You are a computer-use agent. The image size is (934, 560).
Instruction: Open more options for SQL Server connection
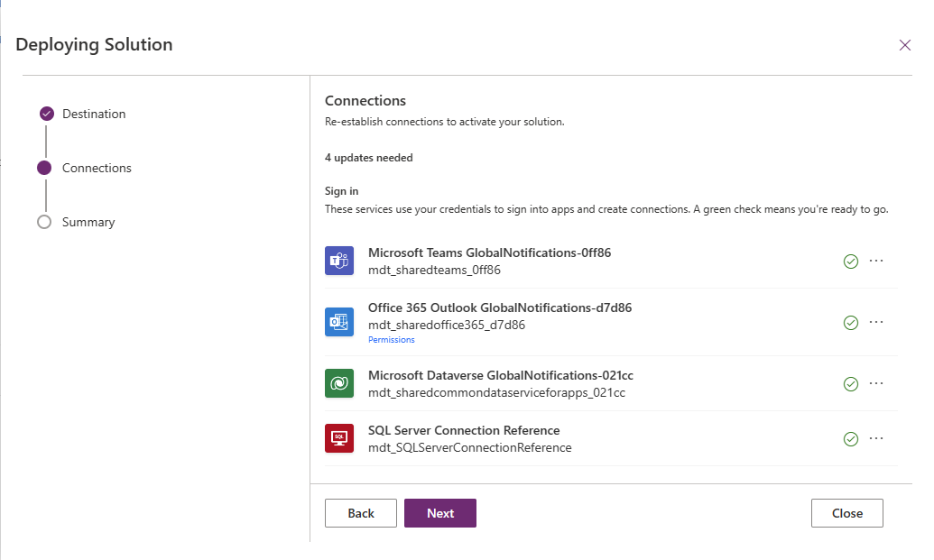coord(876,438)
